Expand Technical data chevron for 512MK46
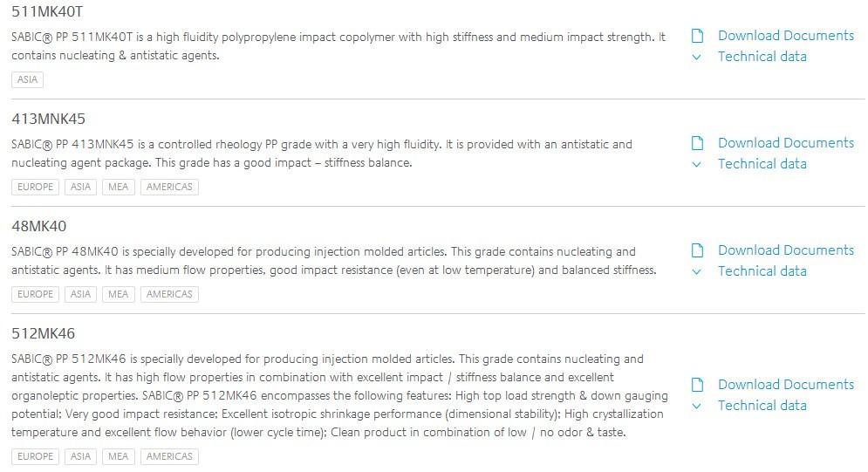The height and width of the screenshot is (472, 868). point(697,407)
